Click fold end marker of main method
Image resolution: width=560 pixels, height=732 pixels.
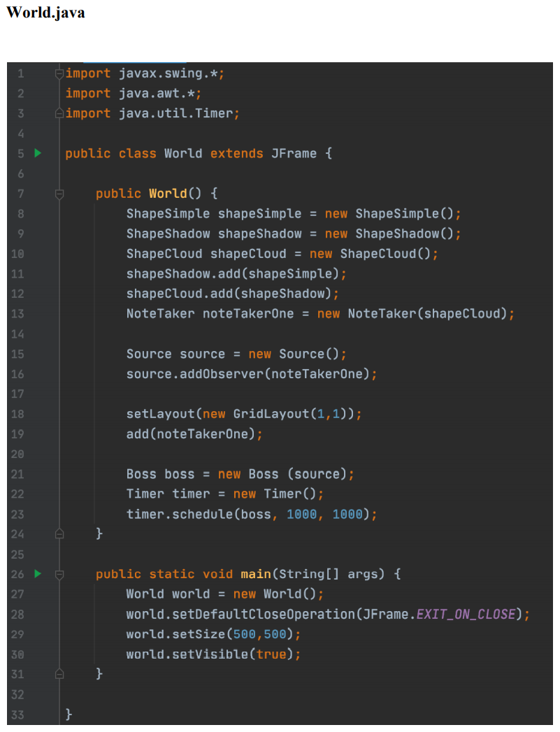pos(59,674)
